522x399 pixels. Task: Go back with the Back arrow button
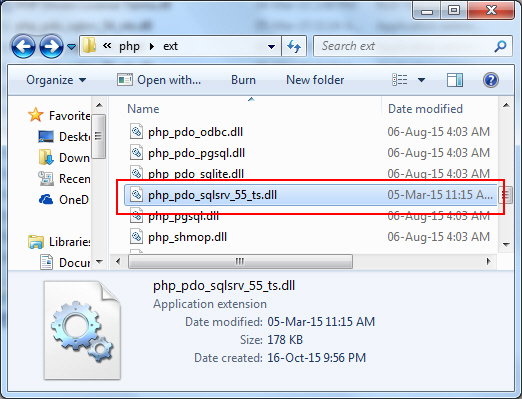(x=23, y=46)
